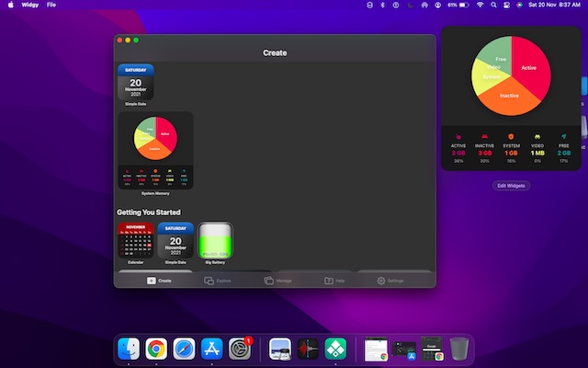Restore the minimized Google Chrome window

(x=432, y=349)
